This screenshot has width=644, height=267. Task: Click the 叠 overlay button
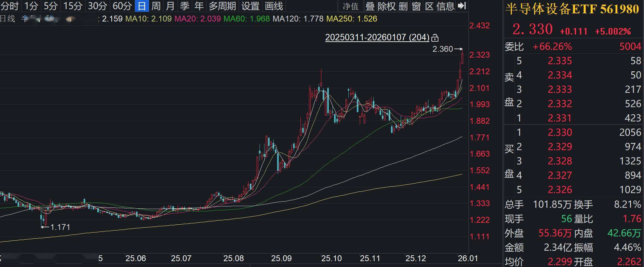[x=370, y=6]
